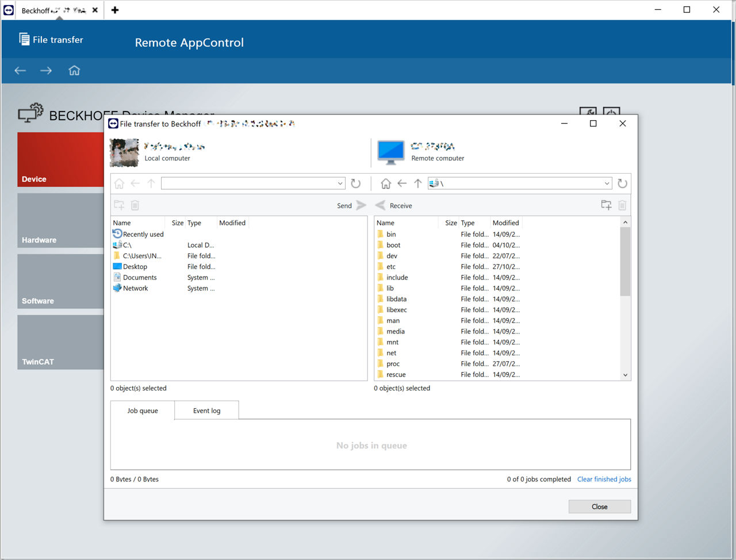The height and width of the screenshot is (560, 736).
Task: Maximize the File transfer dialog window
Action: pos(593,124)
